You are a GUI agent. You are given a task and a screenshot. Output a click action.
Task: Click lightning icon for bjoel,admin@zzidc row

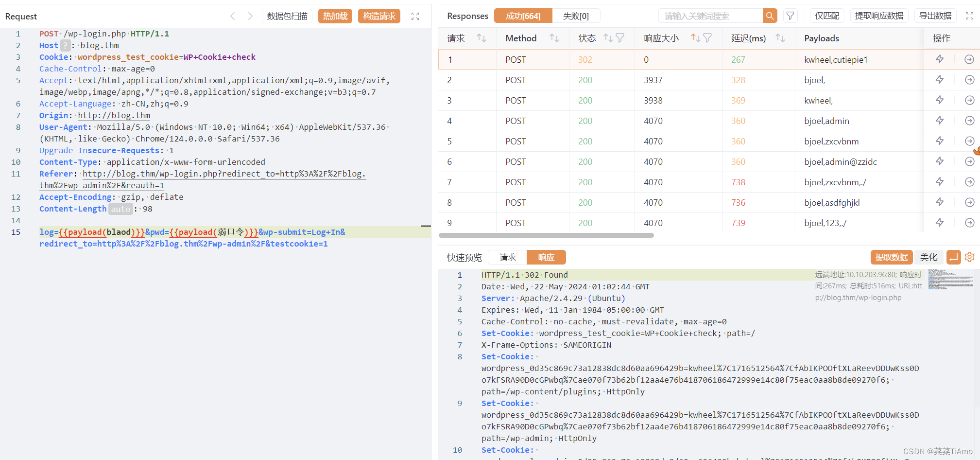(940, 161)
